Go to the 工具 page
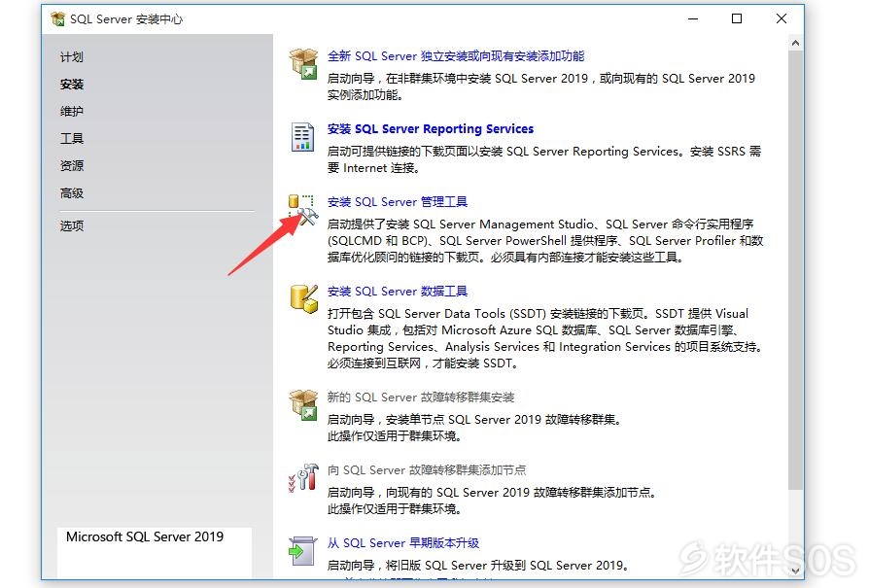 pyautogui.click(x=72, y=139)
